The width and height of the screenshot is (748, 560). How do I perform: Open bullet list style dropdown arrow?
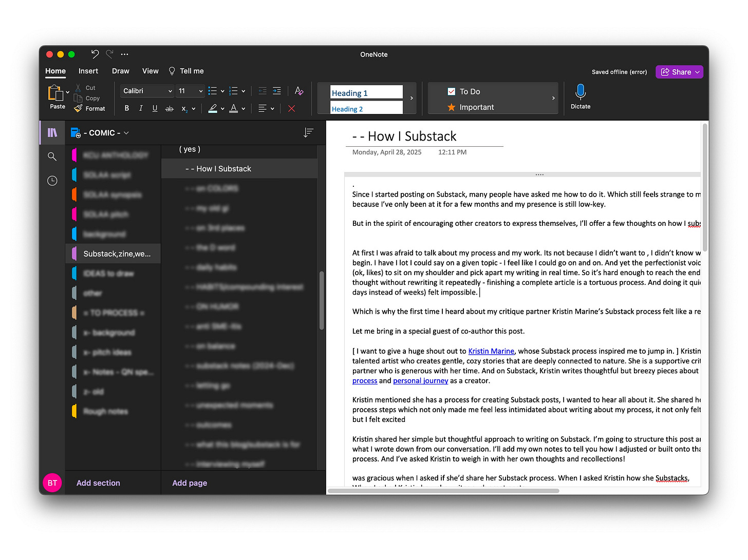tap(222, 91)
